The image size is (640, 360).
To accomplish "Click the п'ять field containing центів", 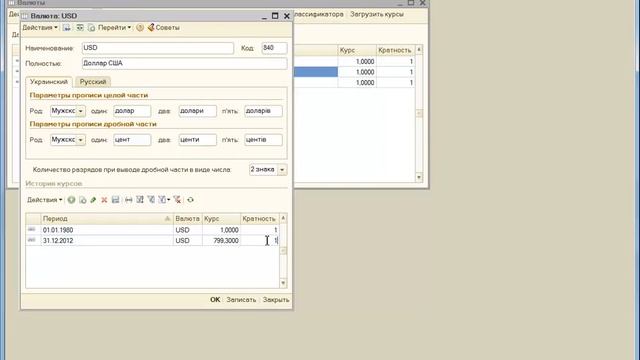I will (x=263, y=140).
